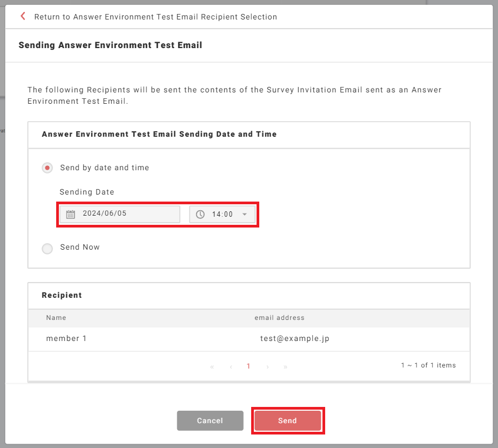Return to Answer Environment Test Email Recipient Selection
The image size is (498, 448).
pos(156,17)
